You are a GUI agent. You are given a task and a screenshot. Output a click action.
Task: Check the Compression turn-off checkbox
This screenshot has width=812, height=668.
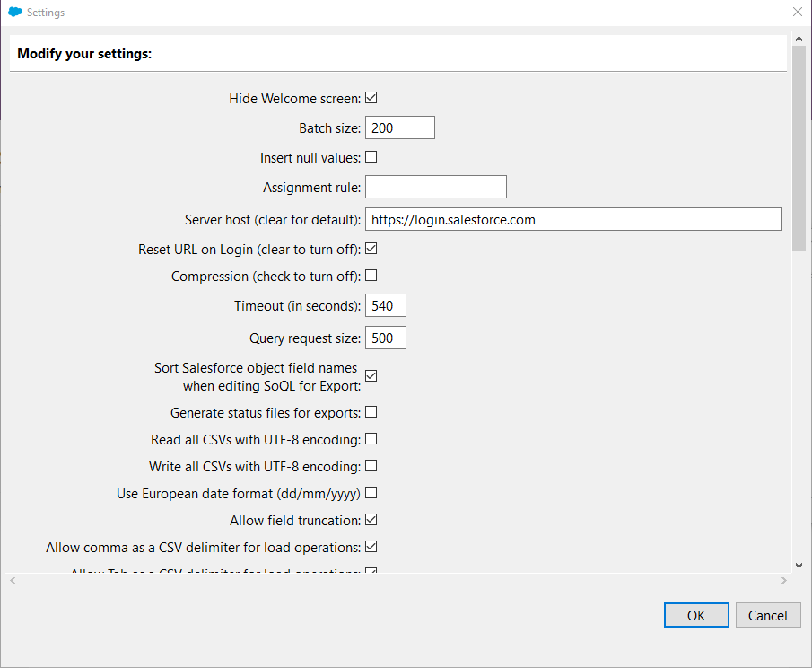(371, 276)
